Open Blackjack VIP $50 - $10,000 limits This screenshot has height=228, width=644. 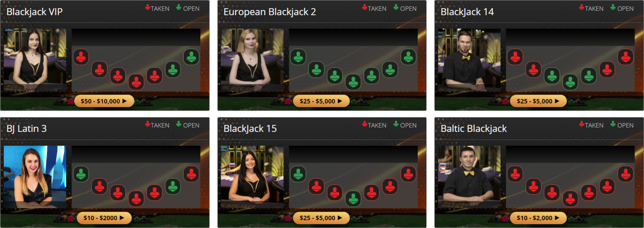click(104, 101)
